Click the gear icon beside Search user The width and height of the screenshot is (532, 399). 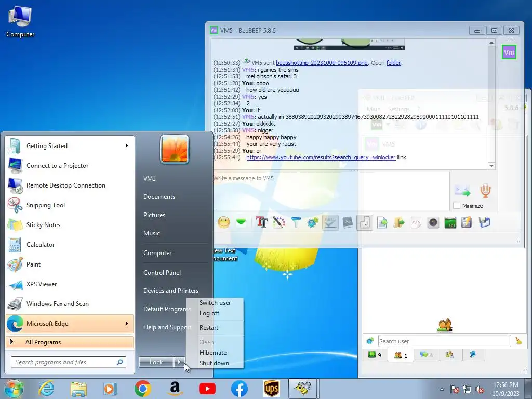[370, 341]
